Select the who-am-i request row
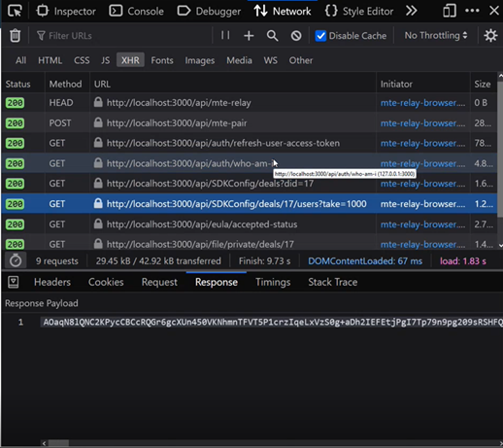 tap(250, 163)
